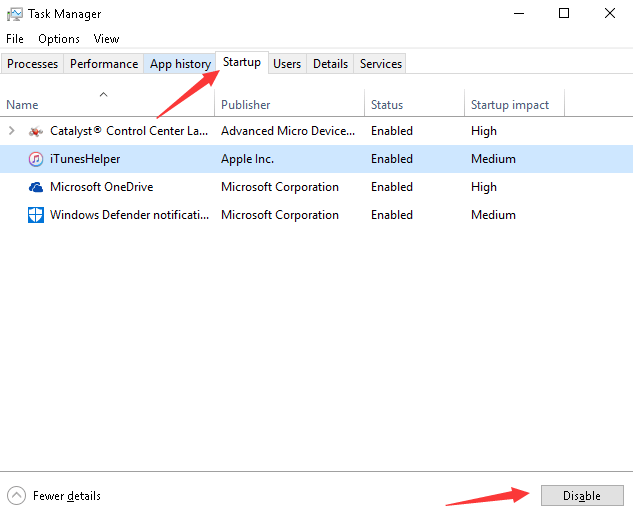This screenshot has width=633, height=519.
Task: Open the Options menu
Action: point(59,39)
